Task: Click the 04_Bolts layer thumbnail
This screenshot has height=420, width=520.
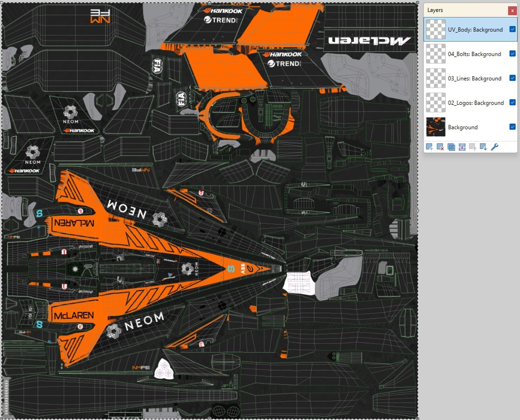Action: 436,54
